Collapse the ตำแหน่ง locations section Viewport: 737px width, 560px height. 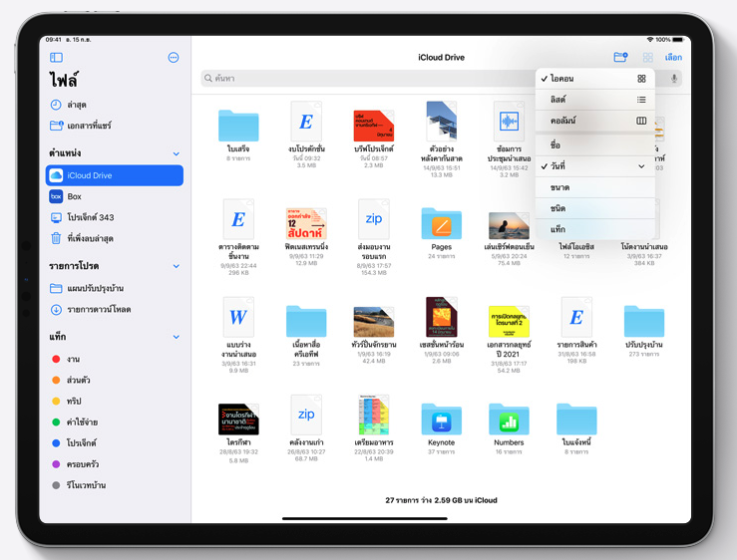[177, 153]
